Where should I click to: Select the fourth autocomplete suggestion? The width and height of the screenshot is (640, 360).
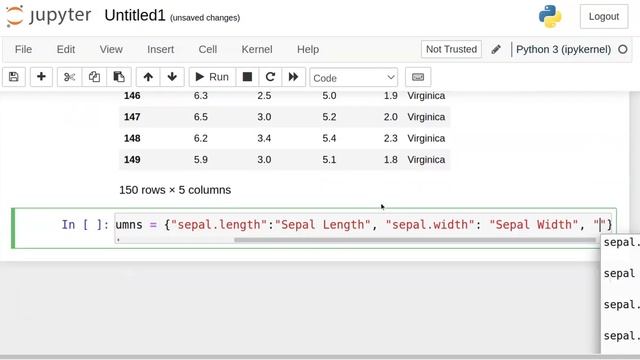(x=620, y=336)
